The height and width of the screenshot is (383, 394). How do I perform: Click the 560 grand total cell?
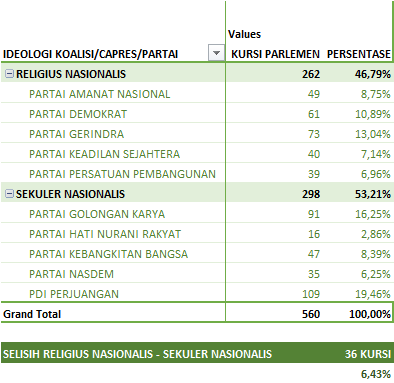[311, 314]
